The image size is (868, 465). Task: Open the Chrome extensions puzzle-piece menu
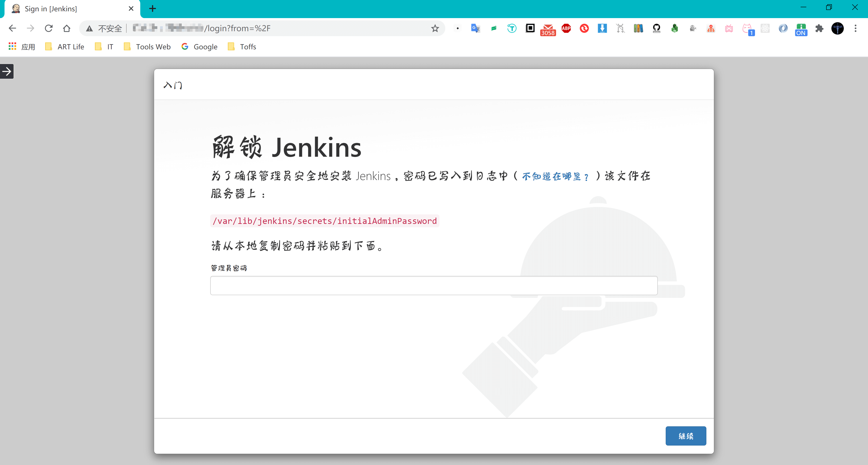pyautogui.click(x=819, y=28)
